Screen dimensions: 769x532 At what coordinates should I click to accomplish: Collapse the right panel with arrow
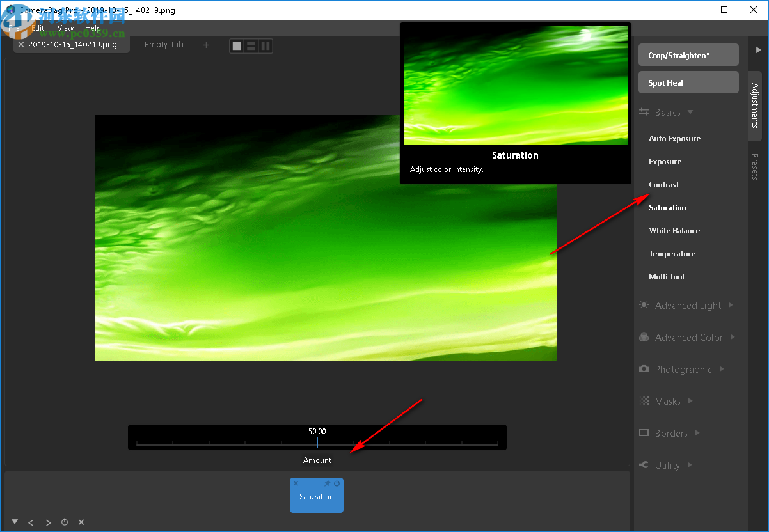(x=759, y=49)
